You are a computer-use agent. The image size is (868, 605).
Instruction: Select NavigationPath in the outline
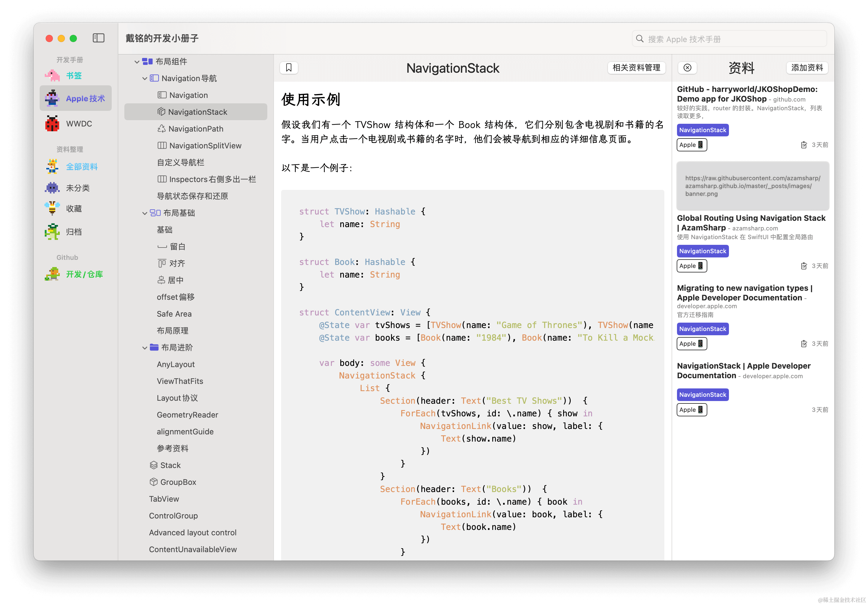coord(196,129)
